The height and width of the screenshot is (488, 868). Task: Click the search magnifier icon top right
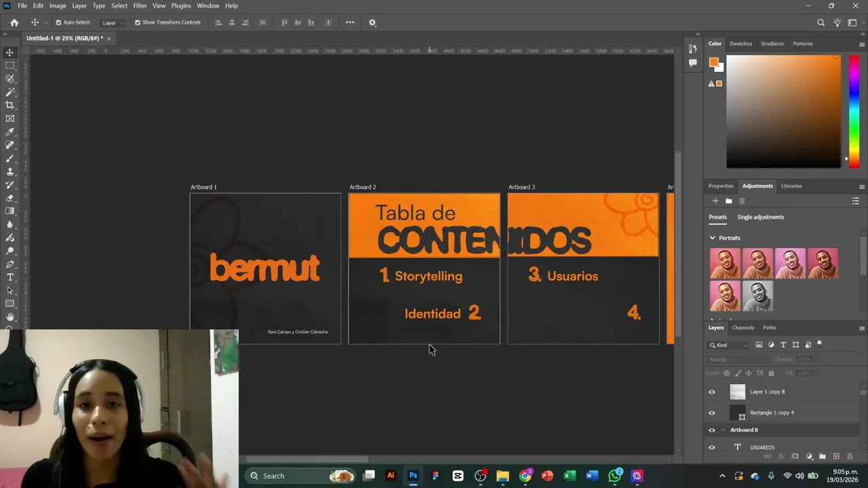(x=821, y=22)
